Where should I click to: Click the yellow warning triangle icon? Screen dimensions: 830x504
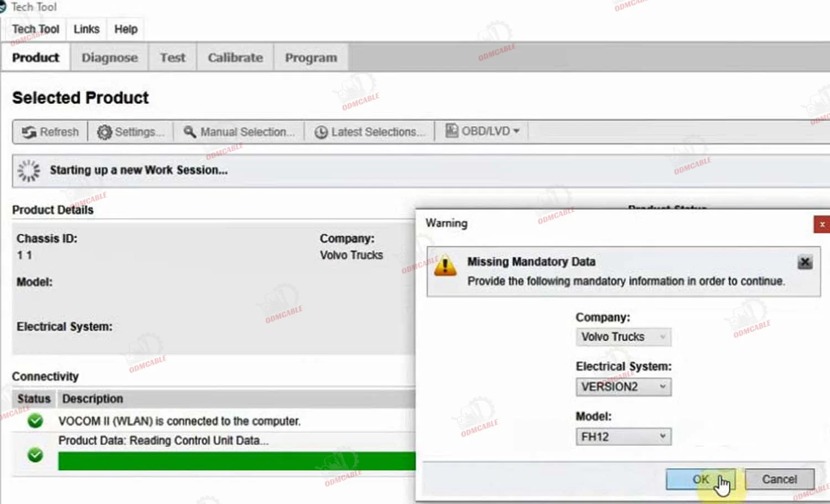[x=445, y=267]
